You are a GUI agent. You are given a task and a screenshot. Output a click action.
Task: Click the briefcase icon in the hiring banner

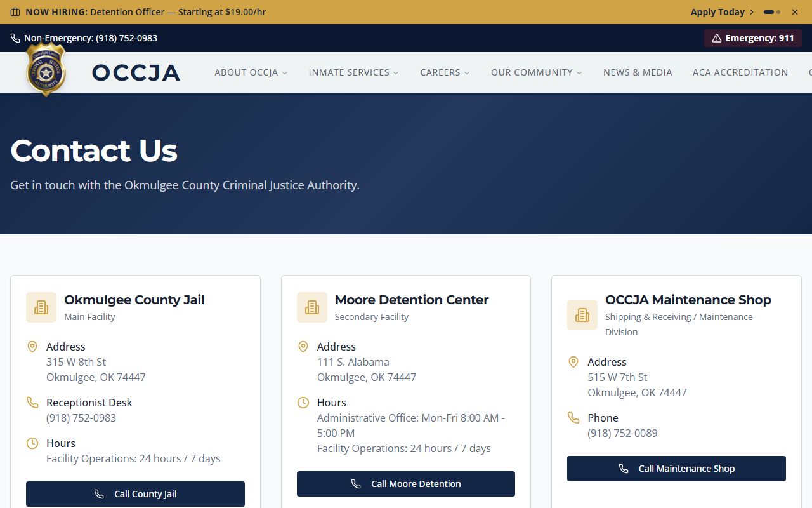[15, 12]
